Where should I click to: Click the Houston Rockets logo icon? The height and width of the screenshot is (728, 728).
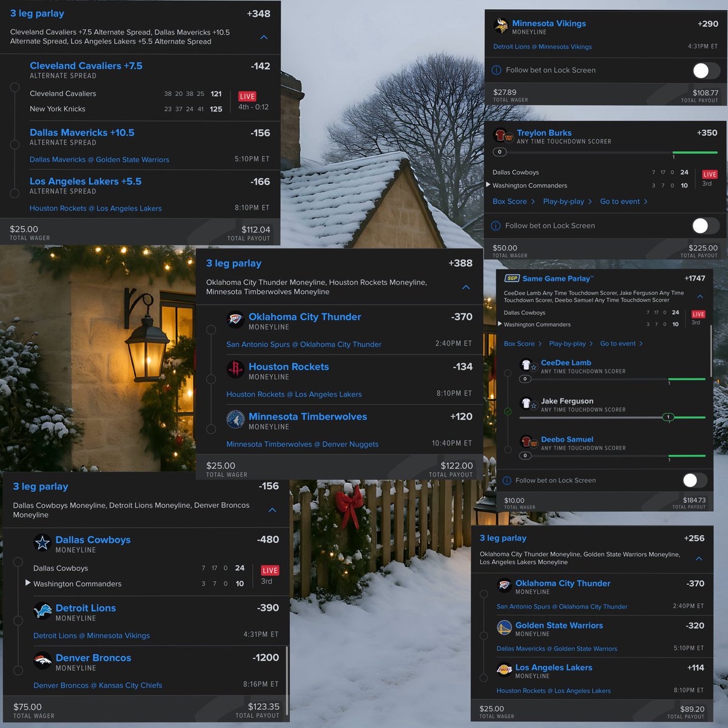point(234,371)
